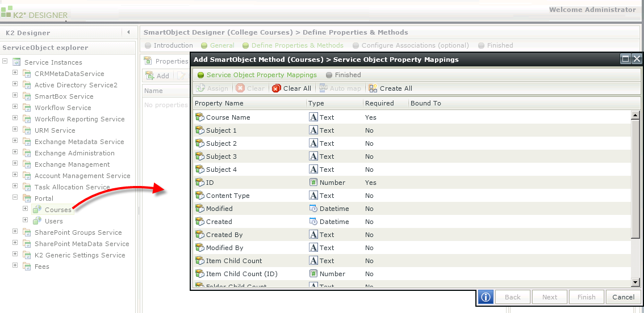Image resolution: width=644 pixels, height=313 pixels.
Task: Select Service Object Property Mappings step
Action: tap(257, 75)
